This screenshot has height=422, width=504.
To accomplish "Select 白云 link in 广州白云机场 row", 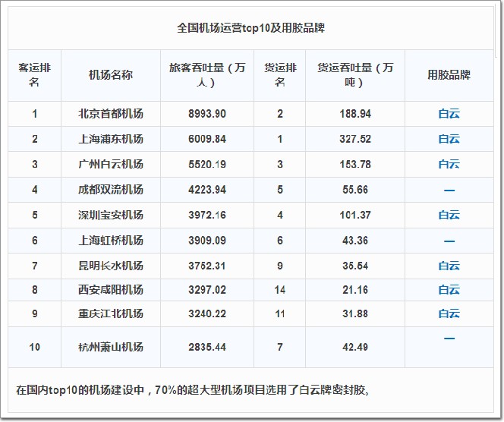I will point(449,164).
